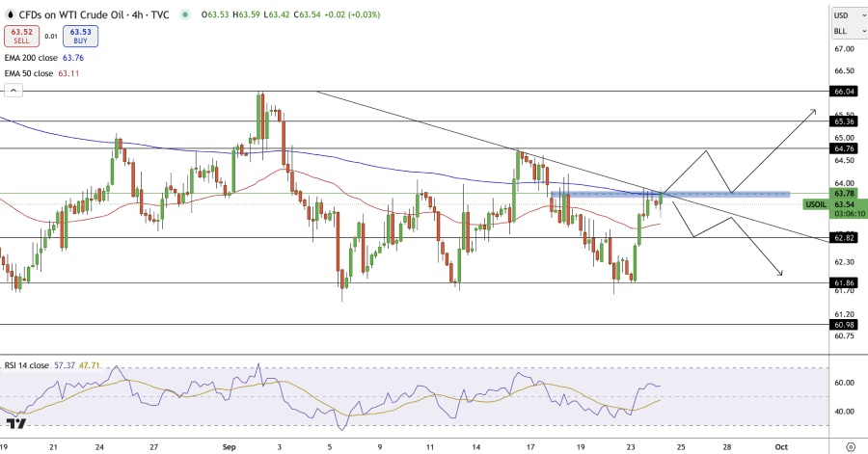Click the red SELL 63.52 button
Screen dimensions: 868x454
pyautogui.click(x=18, y=37)
